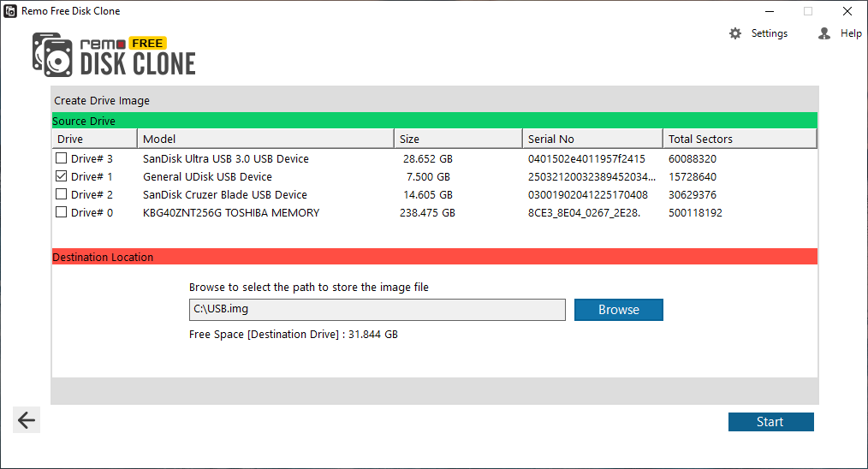Open the Help label link
Image resolution: width=868 pixels, height=469 pixels.
pos(851,33)
